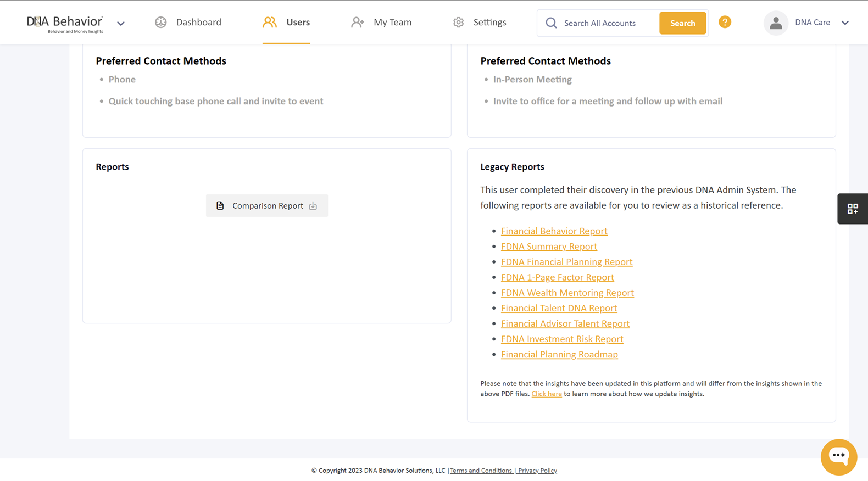This screenshot has height=481, width=868.
Task: Open the chat bubble support icon
Action: [x=839, y=457]
